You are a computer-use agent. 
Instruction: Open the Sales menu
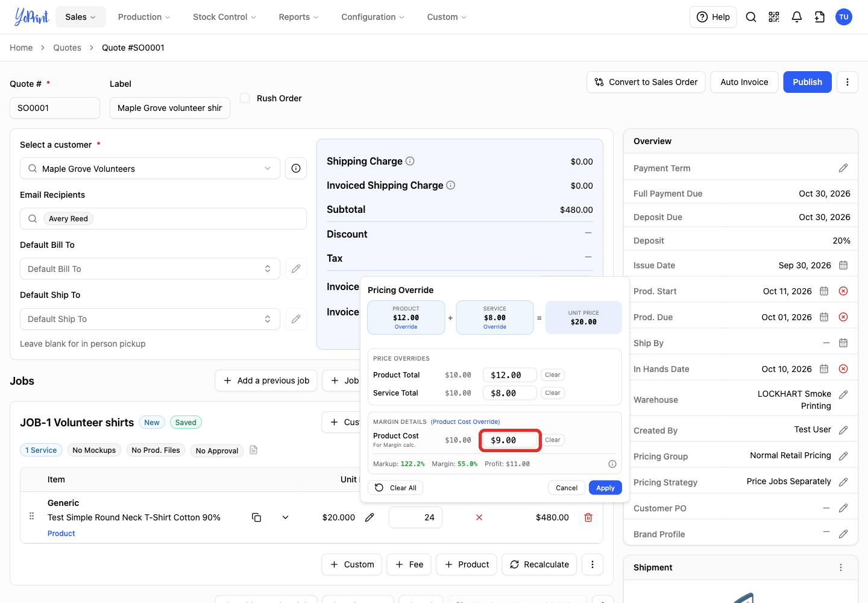81,17
